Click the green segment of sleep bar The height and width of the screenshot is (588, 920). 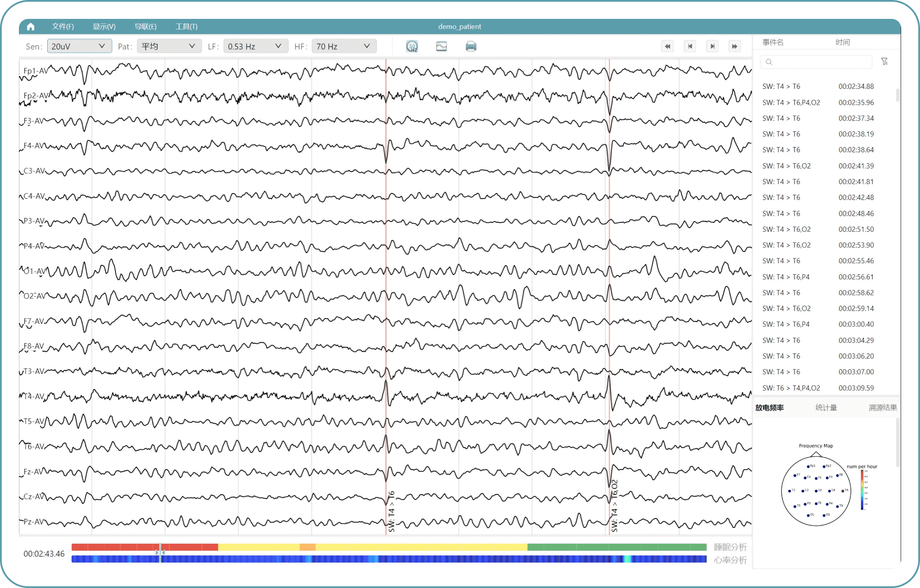(617, 547)
